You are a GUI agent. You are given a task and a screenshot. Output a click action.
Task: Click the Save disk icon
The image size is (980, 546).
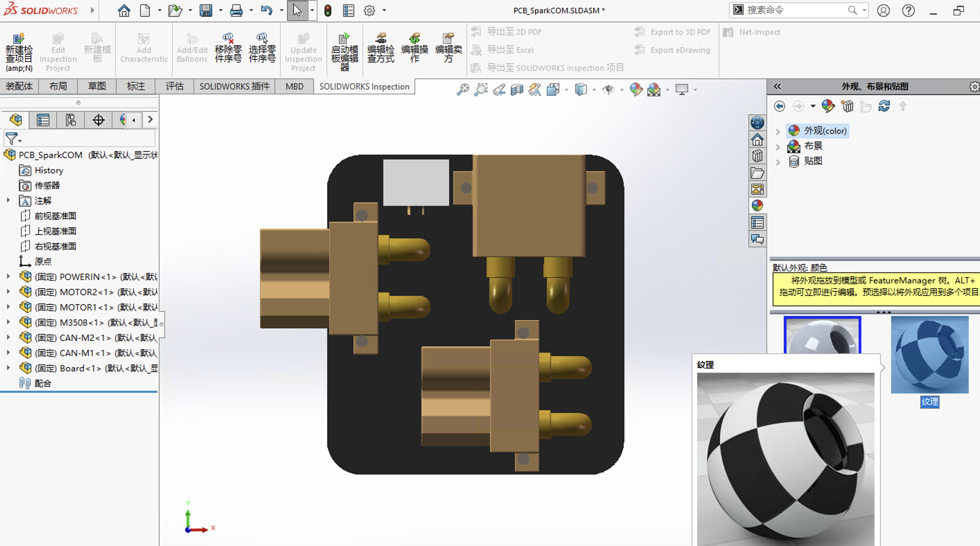(206, 11)
